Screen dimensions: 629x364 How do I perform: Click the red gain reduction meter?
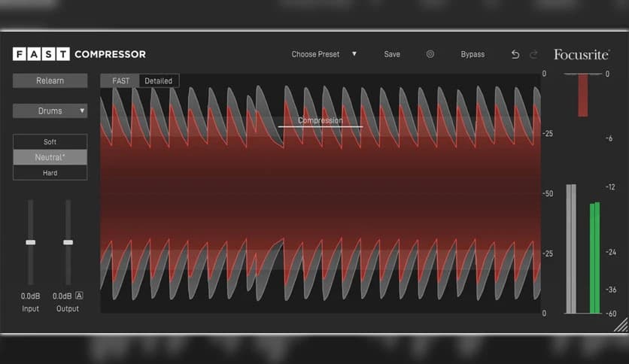583,96
